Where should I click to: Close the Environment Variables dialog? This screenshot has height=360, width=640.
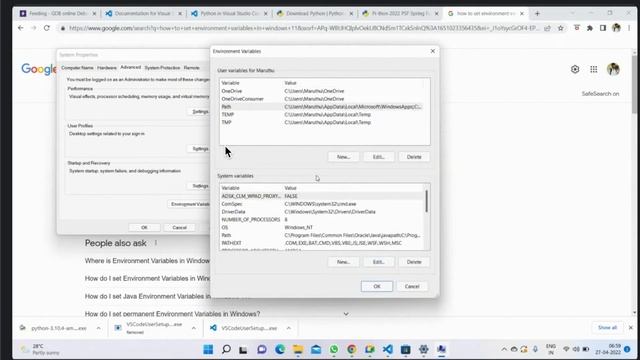[x=433, y=51]
